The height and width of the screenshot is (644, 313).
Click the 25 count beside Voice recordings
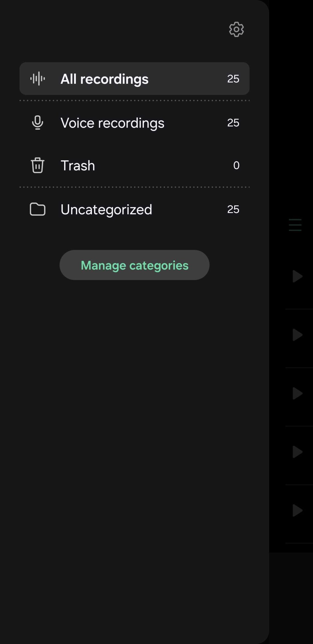[x=233, y=123]
